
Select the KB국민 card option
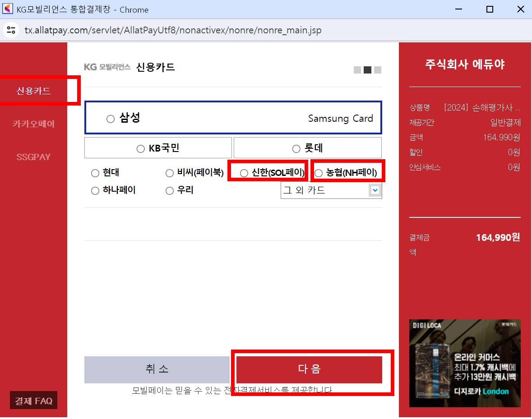140,149
